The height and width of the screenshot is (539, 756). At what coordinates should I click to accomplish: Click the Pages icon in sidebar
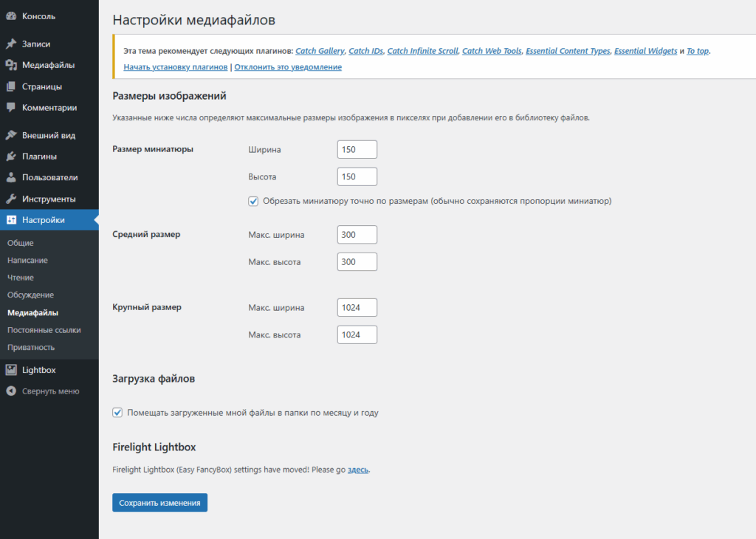[x=11, y=86]
